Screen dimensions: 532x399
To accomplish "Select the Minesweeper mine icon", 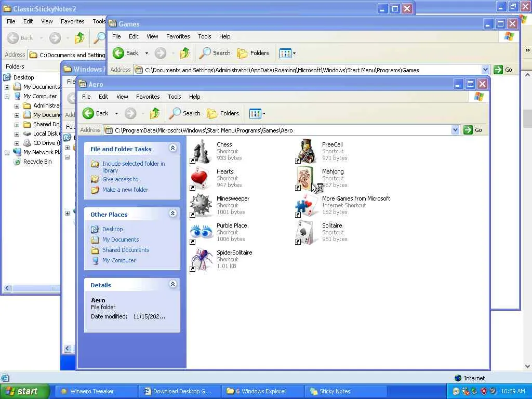I will point(201,206).
